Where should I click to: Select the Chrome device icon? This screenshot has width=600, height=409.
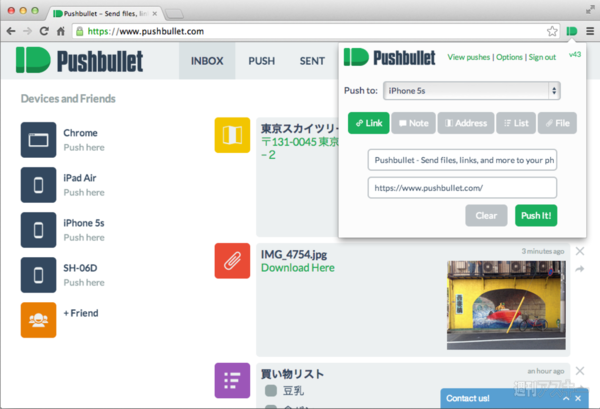point(38,140)
